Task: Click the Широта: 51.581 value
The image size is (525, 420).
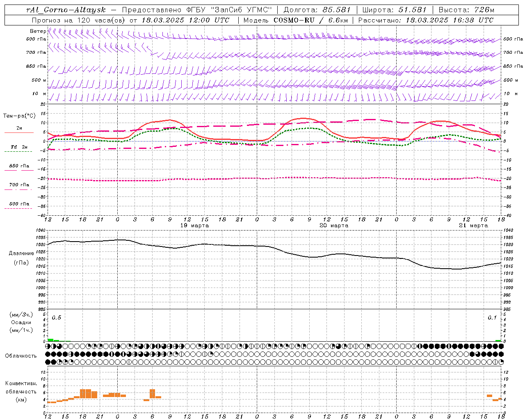Action: pos(394,10)
